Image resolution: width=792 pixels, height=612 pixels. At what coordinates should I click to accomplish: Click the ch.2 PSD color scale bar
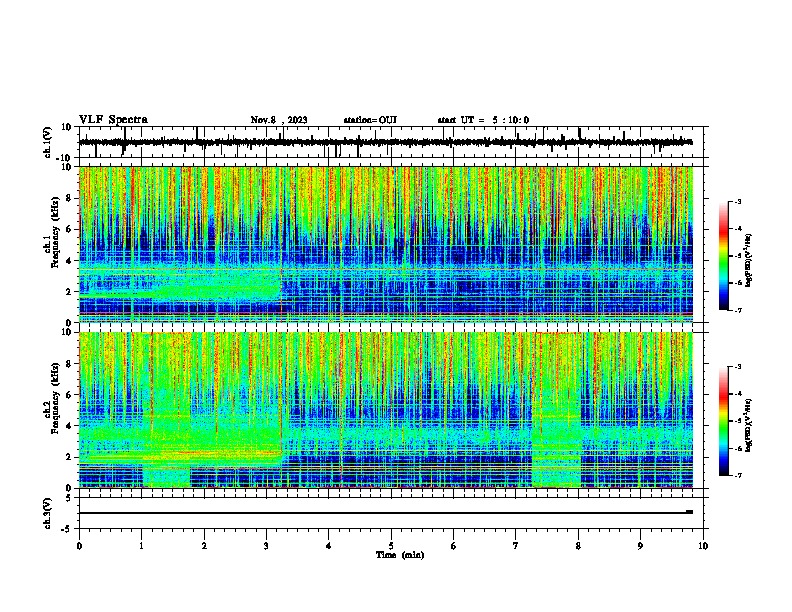coord(724,421)
